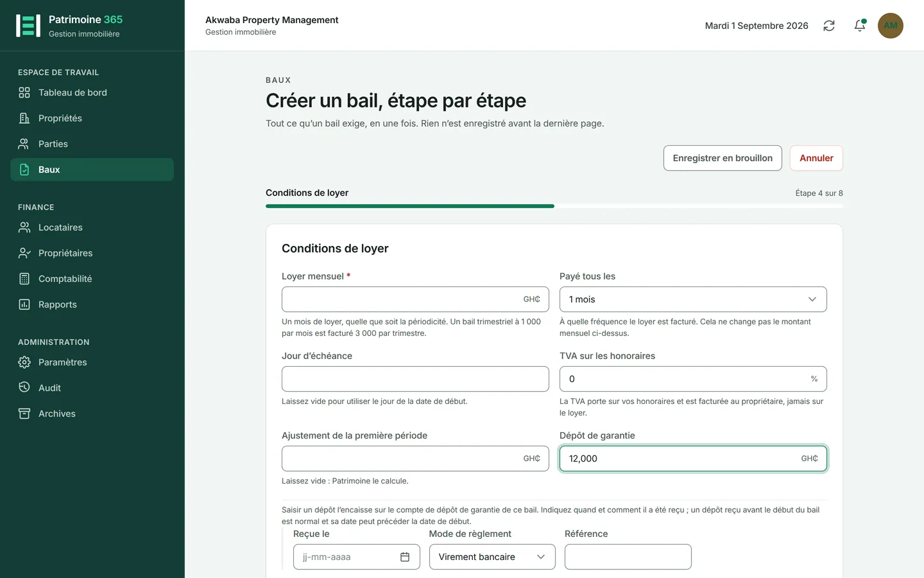924x578 pixels.
Task: Click the Référence input field
Action: pyautogui.click(x=628, y=557)
